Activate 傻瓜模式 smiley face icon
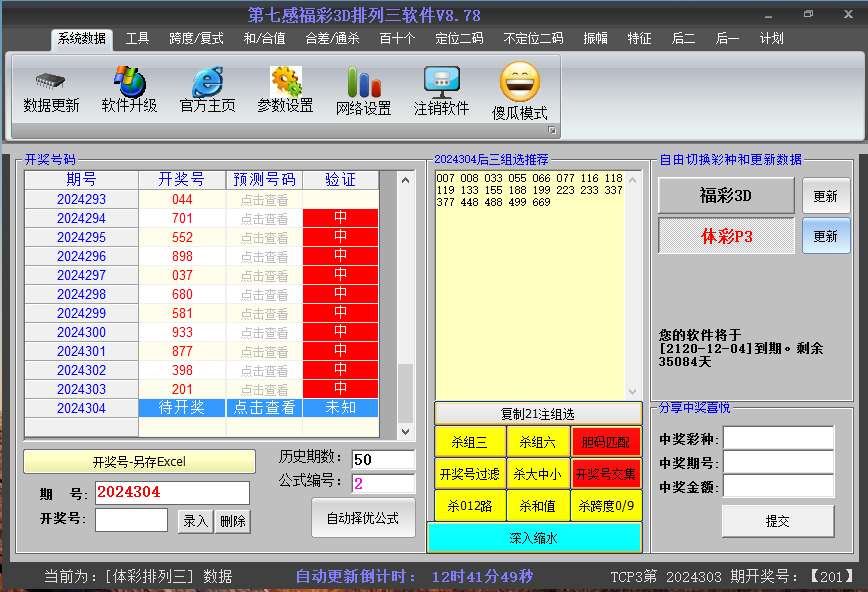 (519, 82)
